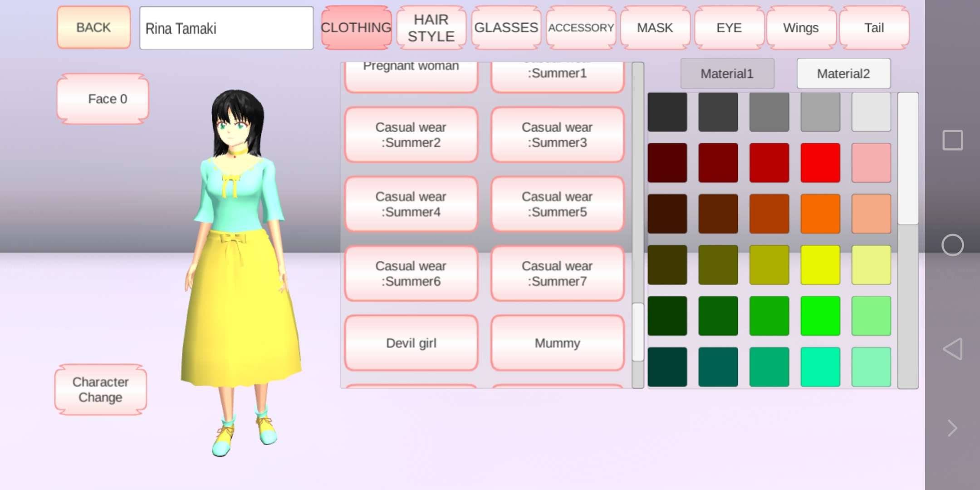980x490 pixels.
Task: Tap the Android back triangle icon
Action: coord(952,349)
